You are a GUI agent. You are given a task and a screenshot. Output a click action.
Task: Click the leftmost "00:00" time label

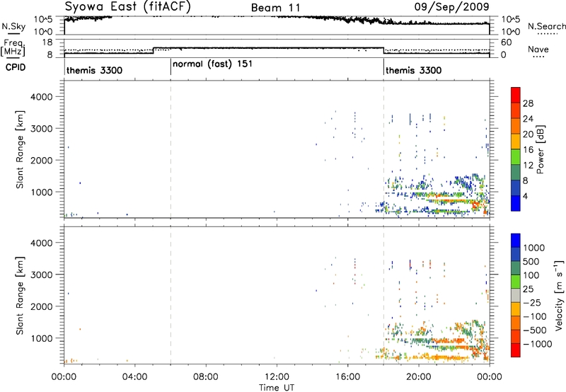[64, 377]
